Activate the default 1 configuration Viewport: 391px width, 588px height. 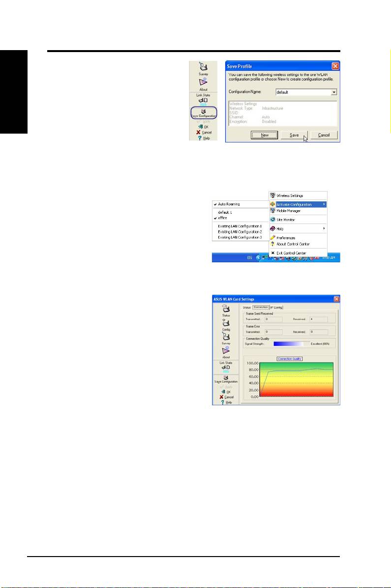point(226,212)
